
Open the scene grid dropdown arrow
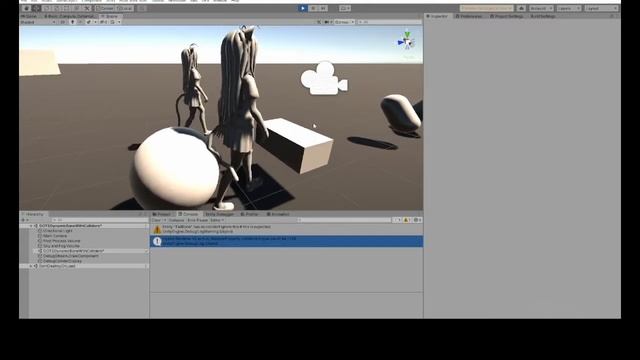point(119,22)
